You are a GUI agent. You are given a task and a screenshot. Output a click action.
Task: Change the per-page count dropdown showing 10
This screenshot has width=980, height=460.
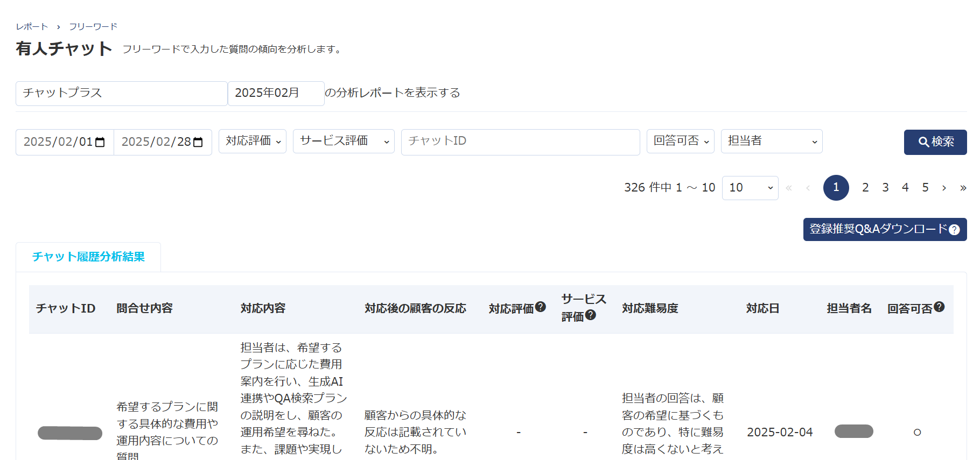pyautogui.click(x=750, y=188)
